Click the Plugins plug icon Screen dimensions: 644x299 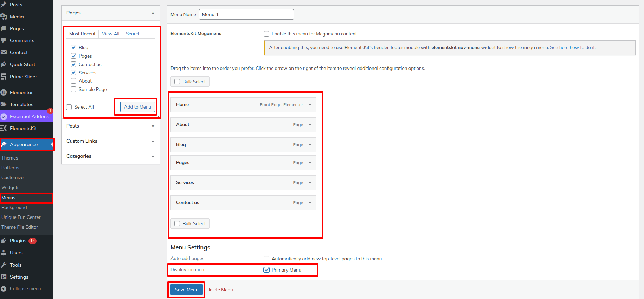(4, 241)
